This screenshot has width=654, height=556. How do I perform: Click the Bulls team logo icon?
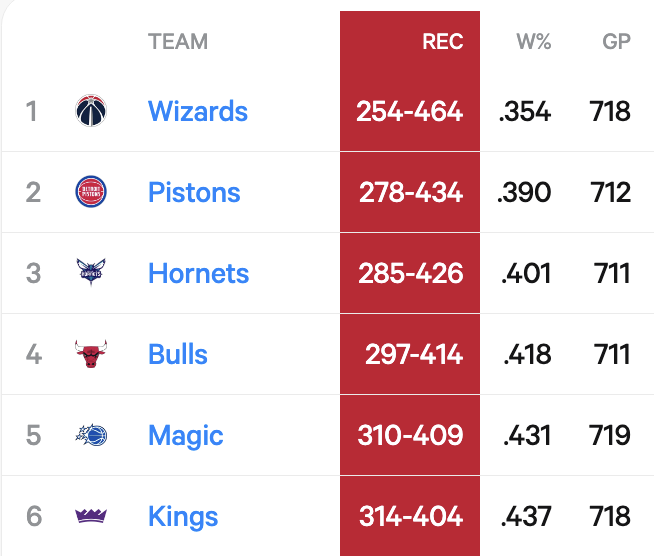click(91, 354)
